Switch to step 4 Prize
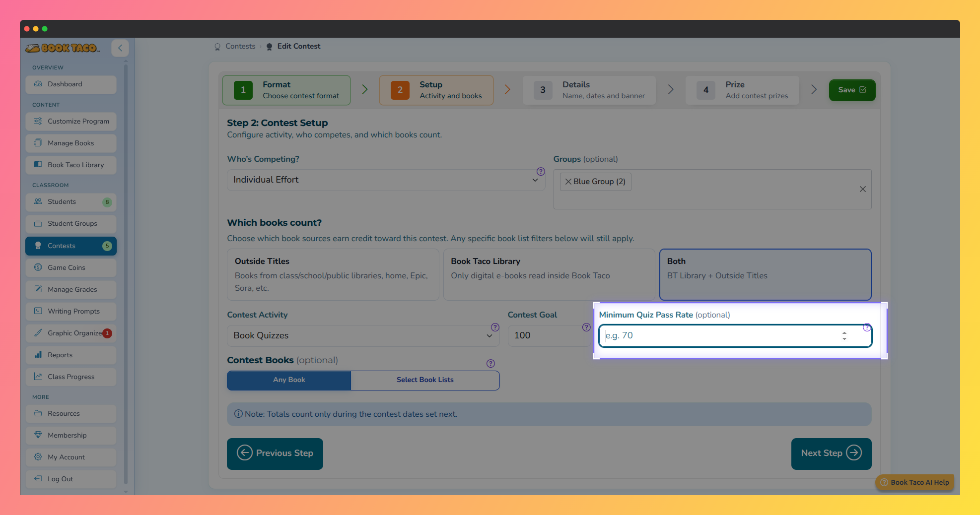Image resolution: width=980 pixels, height=515 pixels. [743, 90]
